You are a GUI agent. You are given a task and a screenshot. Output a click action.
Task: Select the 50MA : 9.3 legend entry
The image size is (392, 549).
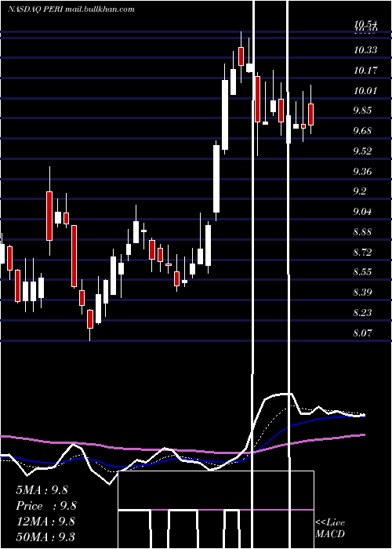pos(45,536)
